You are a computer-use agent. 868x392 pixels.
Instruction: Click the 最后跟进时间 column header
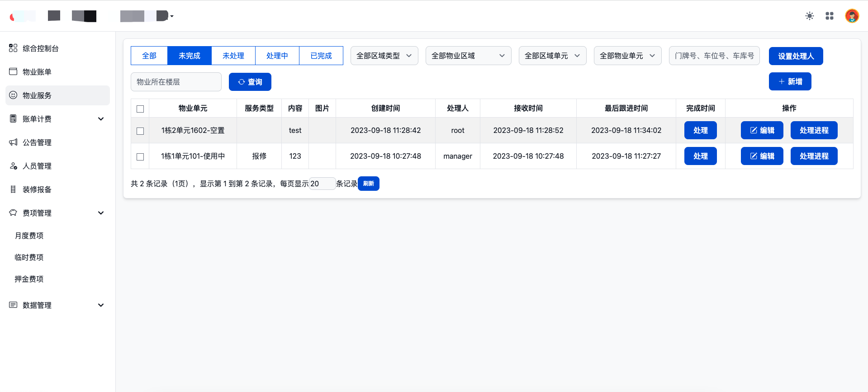626,108
